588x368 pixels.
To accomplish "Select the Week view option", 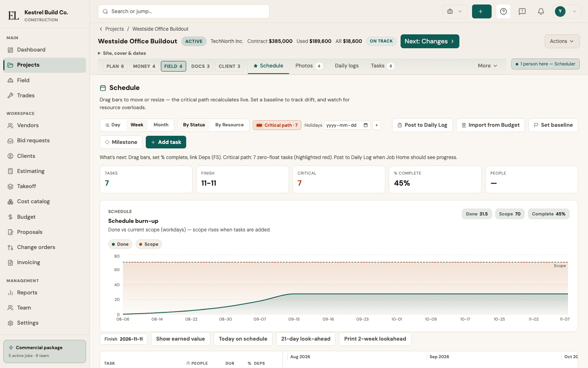I will click(137, 125).
